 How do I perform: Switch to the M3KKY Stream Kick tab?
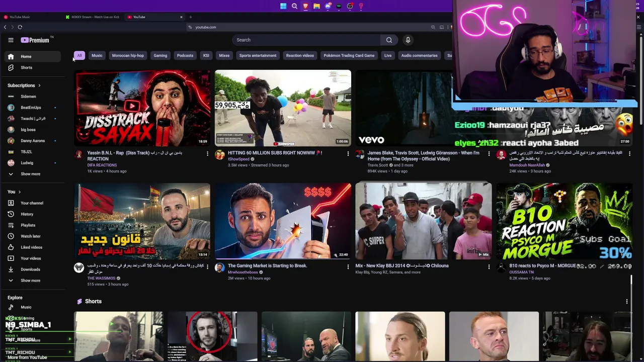[x=93, y=17]
